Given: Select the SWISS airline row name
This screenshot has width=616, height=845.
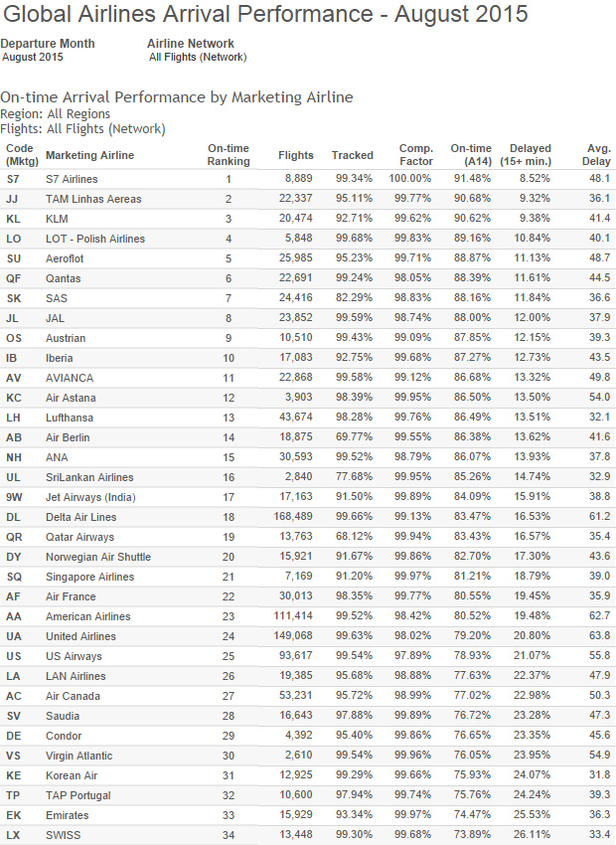Looking at the screenshot, I should [62, 835].
